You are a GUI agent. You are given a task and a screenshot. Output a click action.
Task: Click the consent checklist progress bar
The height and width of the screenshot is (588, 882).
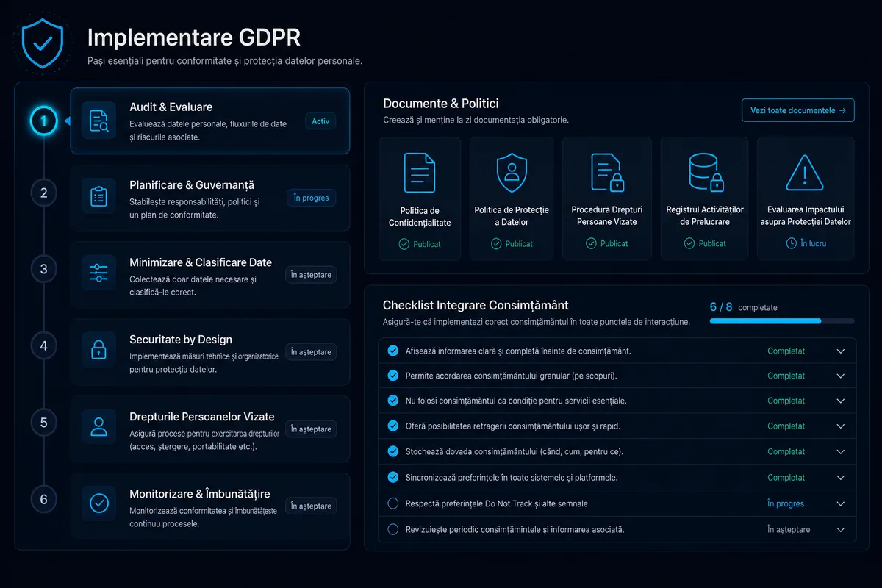point(782,321)
